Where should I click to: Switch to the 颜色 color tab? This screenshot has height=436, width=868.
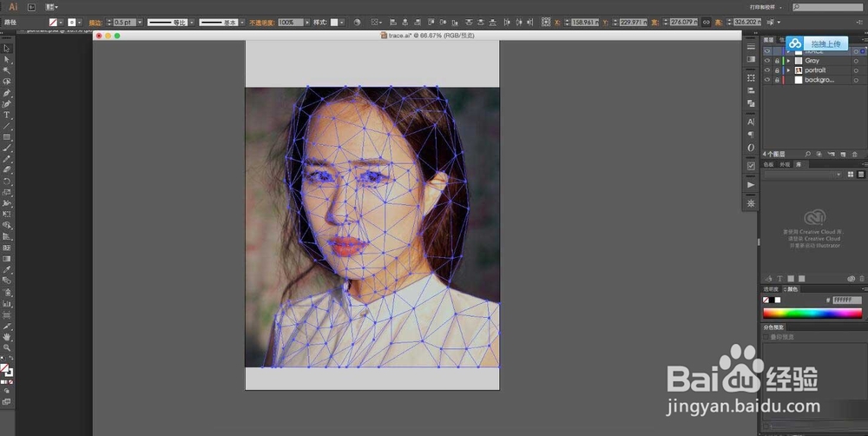(792, 289)
